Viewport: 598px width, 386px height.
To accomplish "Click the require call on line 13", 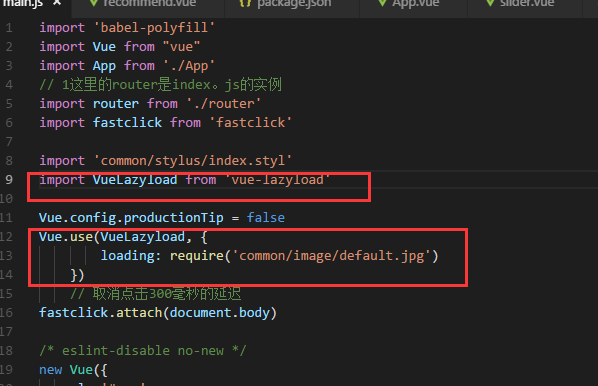I will coord(197,256).
